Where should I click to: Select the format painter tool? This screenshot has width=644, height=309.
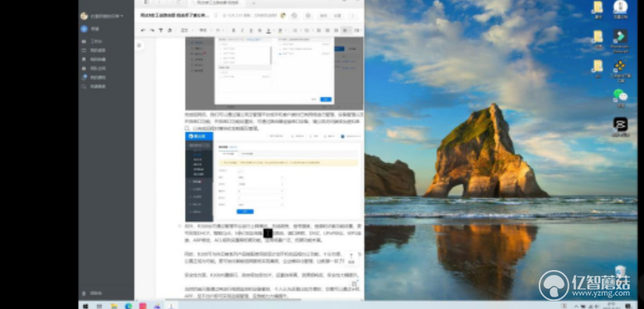coord(161,31)
